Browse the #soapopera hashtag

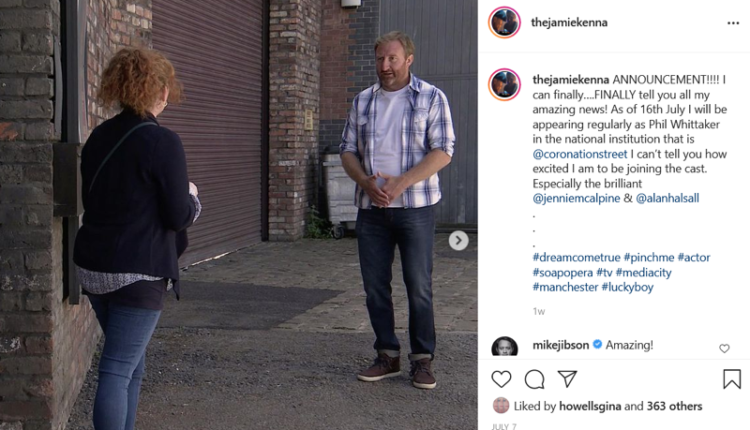click(562, 272)
